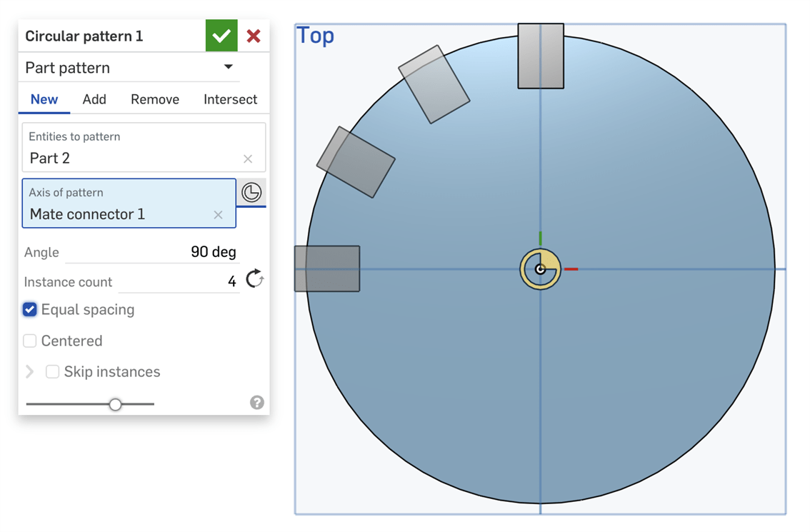This screenshot has width=810, height=532.
Task: Accept the circular pattern with the green checkmark
Action: pyautogui.click(x=221, y=36)
